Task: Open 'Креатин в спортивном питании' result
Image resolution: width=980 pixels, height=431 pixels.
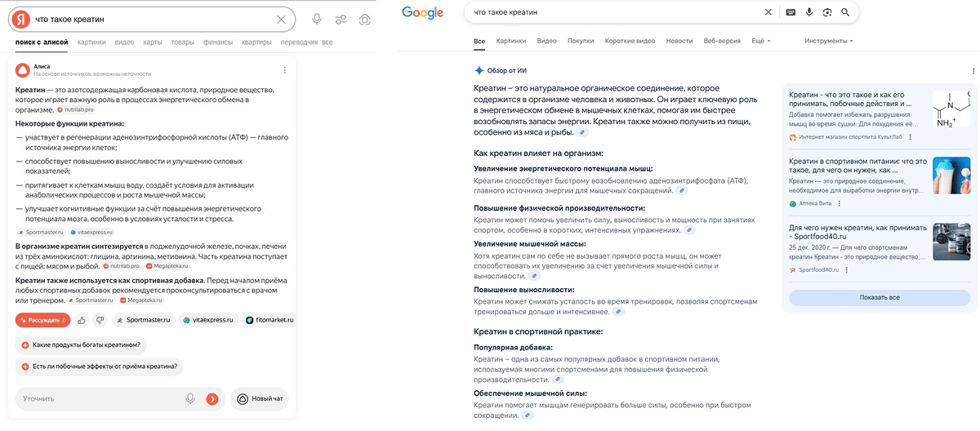Action: tap(857, 166)
